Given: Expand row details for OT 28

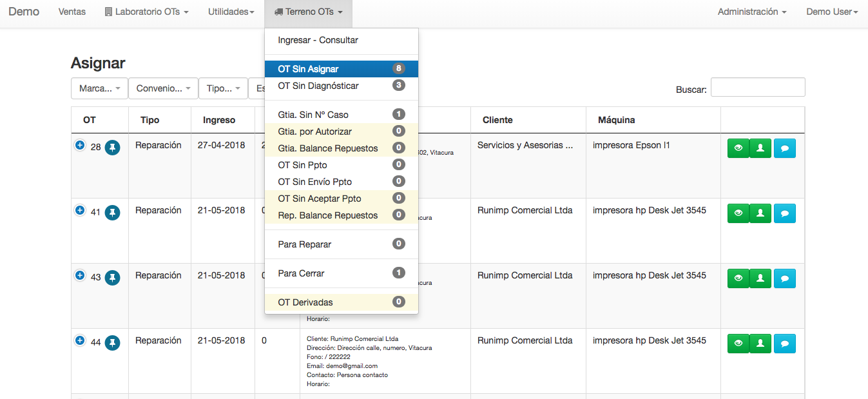Looking at the screenshot, I should tap(80, 146).
